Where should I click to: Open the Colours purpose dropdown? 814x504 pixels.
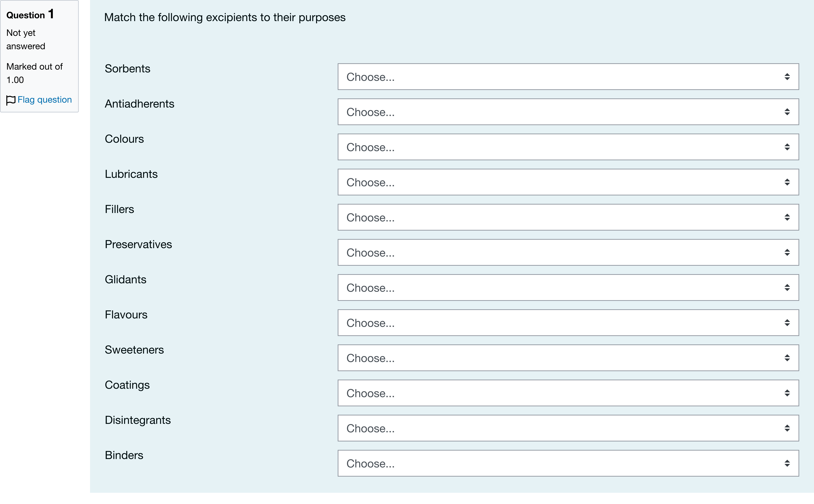click(x=568, y=147)
